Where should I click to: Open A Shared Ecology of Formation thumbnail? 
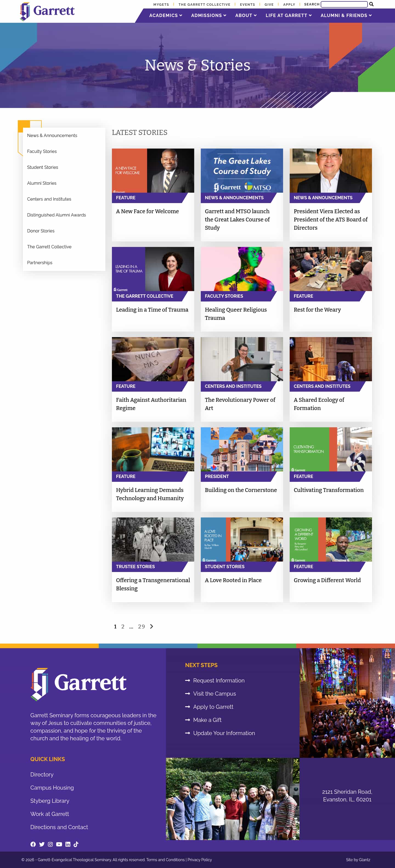click(x=331, y=359)
